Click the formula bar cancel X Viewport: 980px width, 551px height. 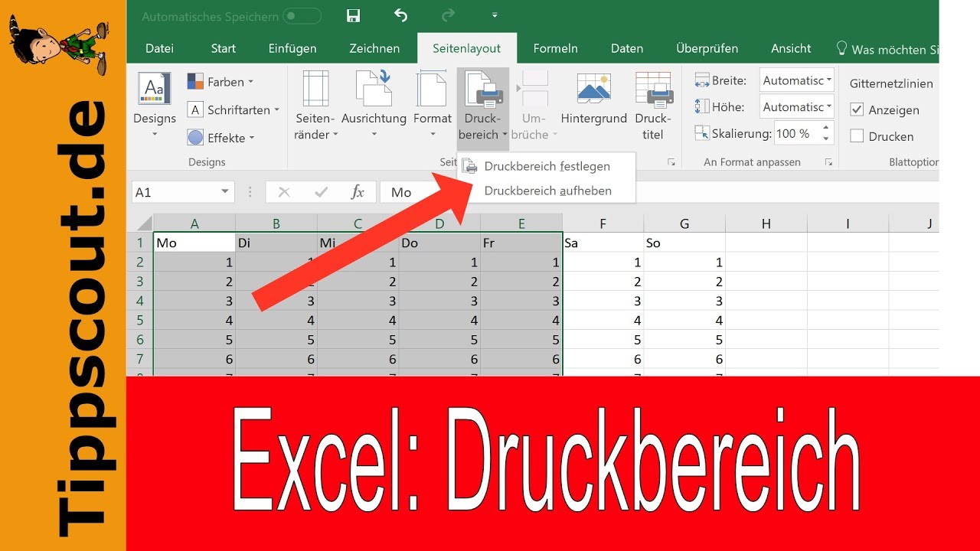284,192
